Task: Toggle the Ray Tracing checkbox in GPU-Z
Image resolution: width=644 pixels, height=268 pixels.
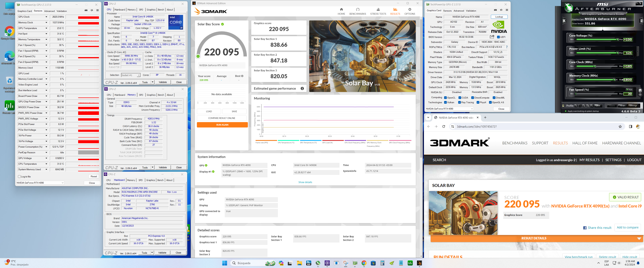Action: click(460, 102)
